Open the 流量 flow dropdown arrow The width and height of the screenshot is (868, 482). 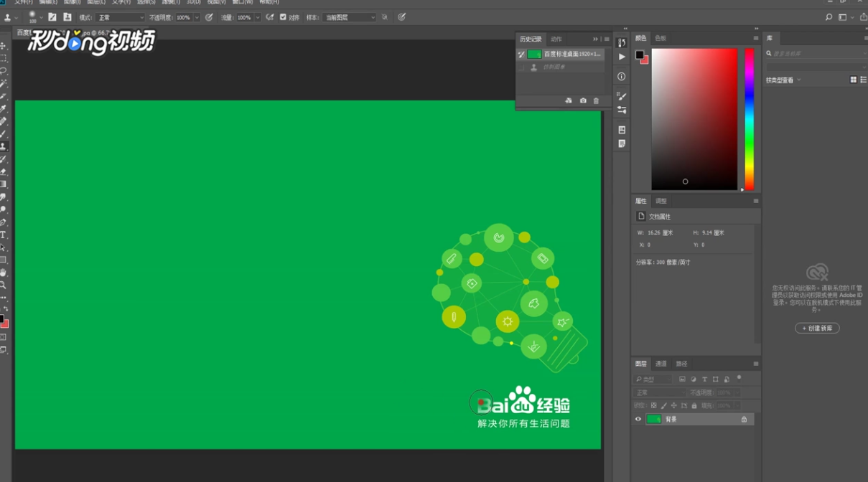[x=258, y=17]
